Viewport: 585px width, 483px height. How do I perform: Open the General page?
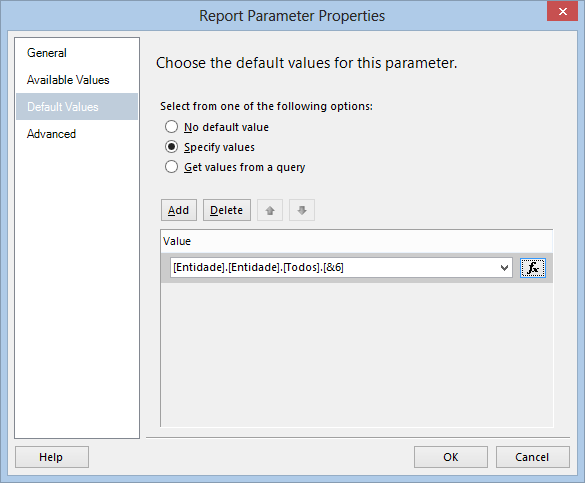tap(47, 53)
